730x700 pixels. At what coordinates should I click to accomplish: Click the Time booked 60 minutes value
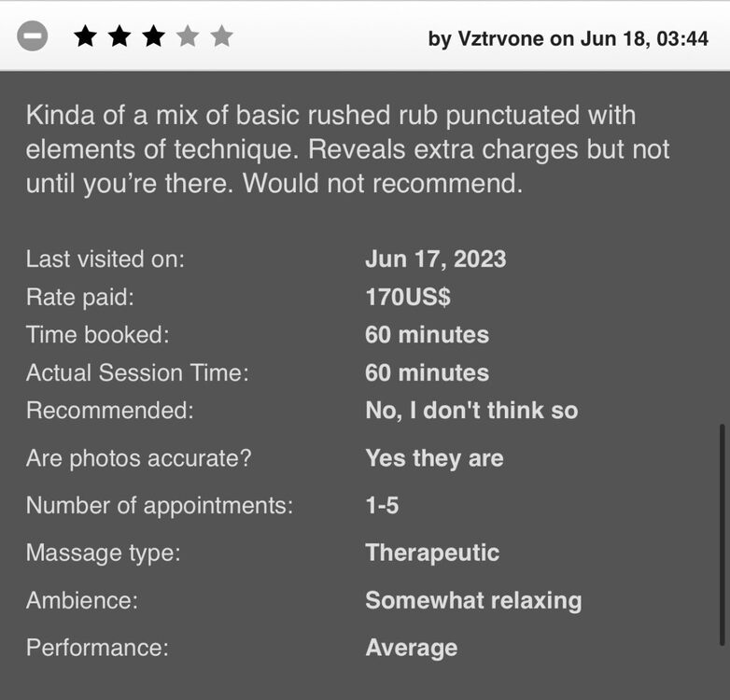[427, 335]
